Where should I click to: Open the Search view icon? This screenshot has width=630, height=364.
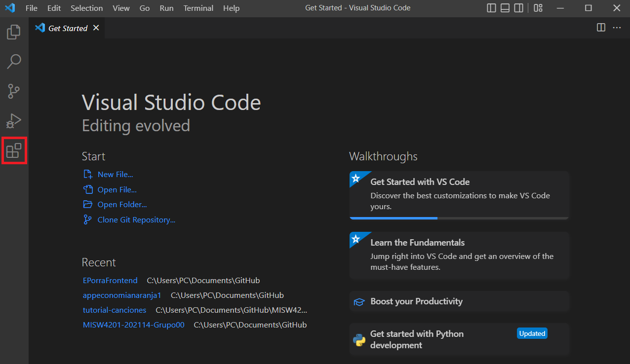tap(14, 62)
